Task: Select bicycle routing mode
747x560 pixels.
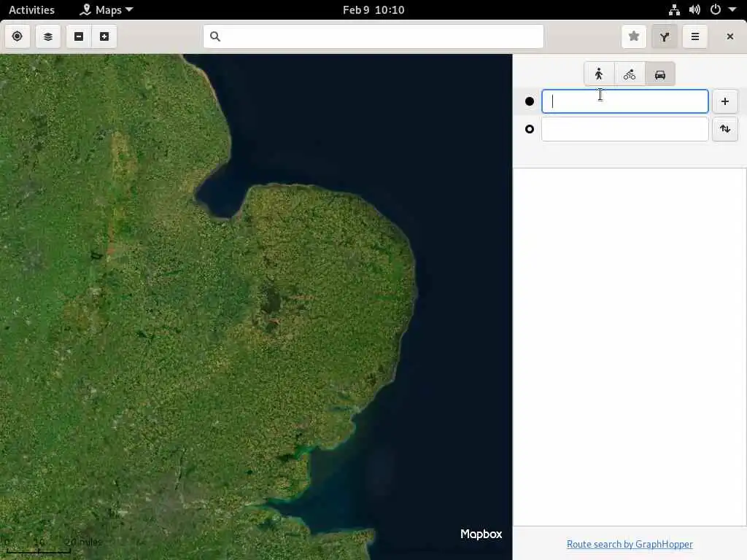Action: click(x=630, y=74)
